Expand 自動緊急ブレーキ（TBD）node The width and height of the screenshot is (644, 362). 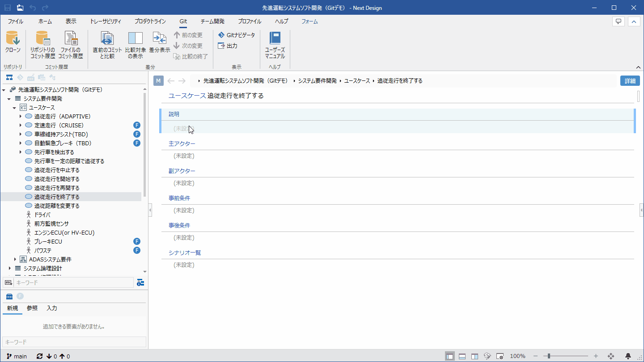pos(20,143)
